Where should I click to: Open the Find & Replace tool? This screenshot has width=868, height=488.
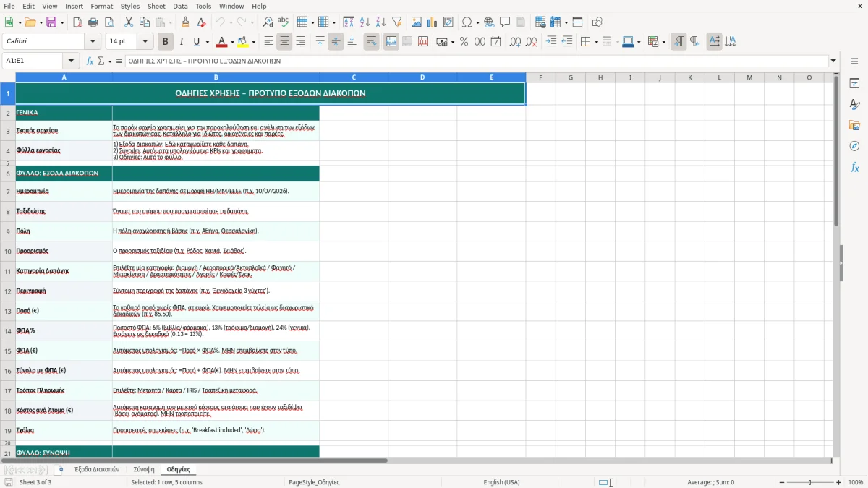point(267,22)
